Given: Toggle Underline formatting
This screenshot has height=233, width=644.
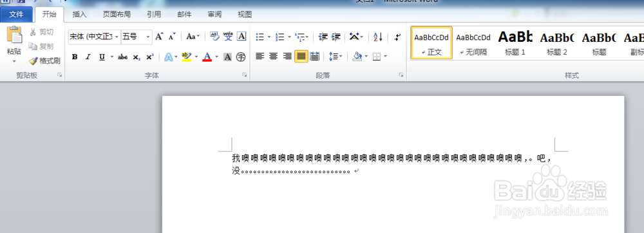Looking at the screenshot, I should pyautogui.click(x=102, y=57).
